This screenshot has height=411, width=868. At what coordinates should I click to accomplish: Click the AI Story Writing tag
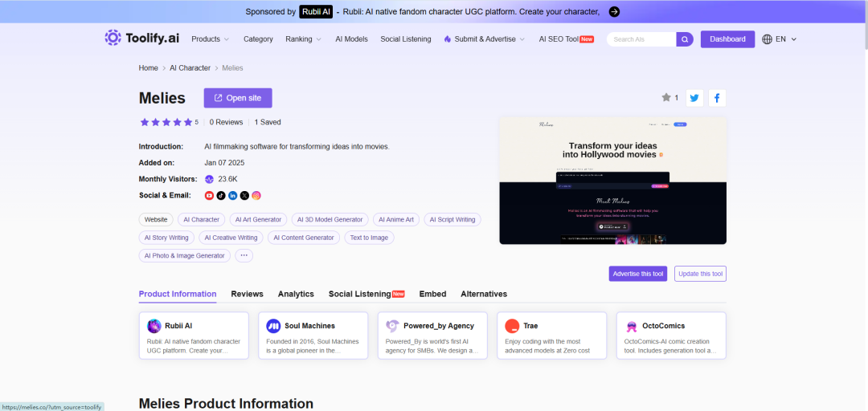click(166, 238)
